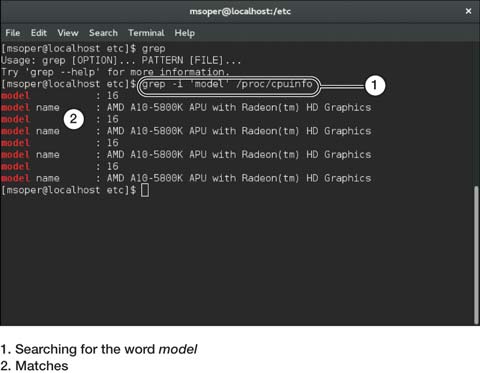Click the 'Try grep --help' line
This screenshot has height=373, width=480.
[x=115, y=72]
